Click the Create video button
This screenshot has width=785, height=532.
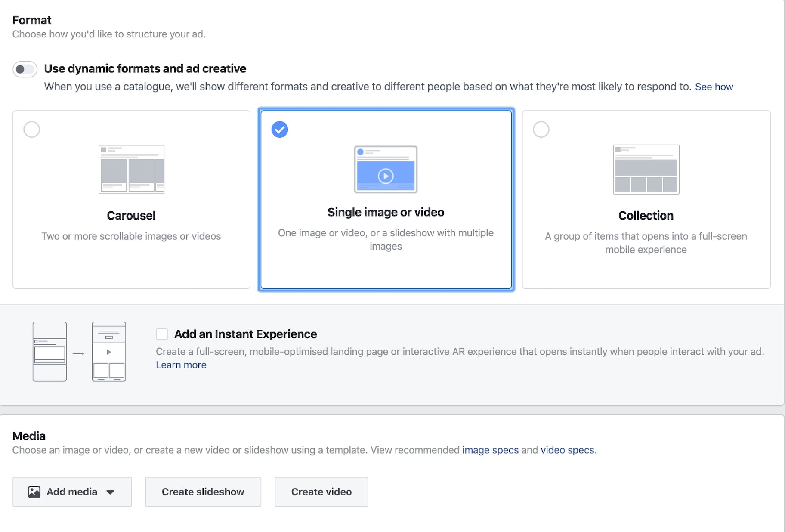[x=321, y=492]
